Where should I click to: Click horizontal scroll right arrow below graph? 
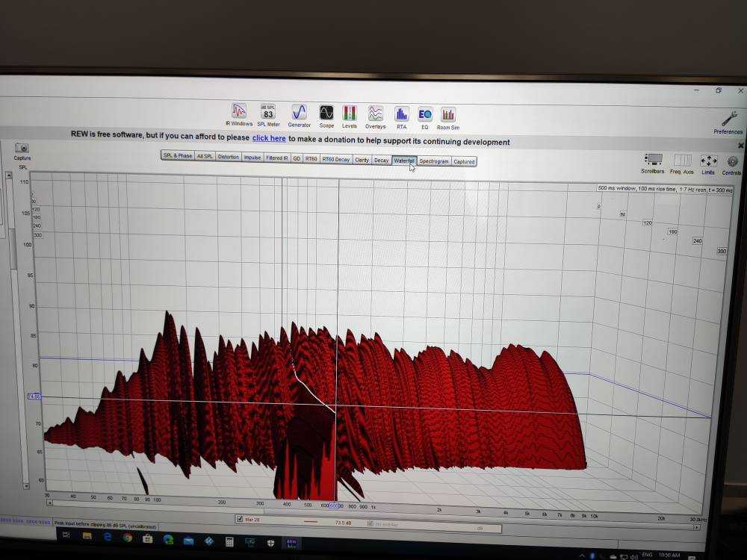point(697,527)
